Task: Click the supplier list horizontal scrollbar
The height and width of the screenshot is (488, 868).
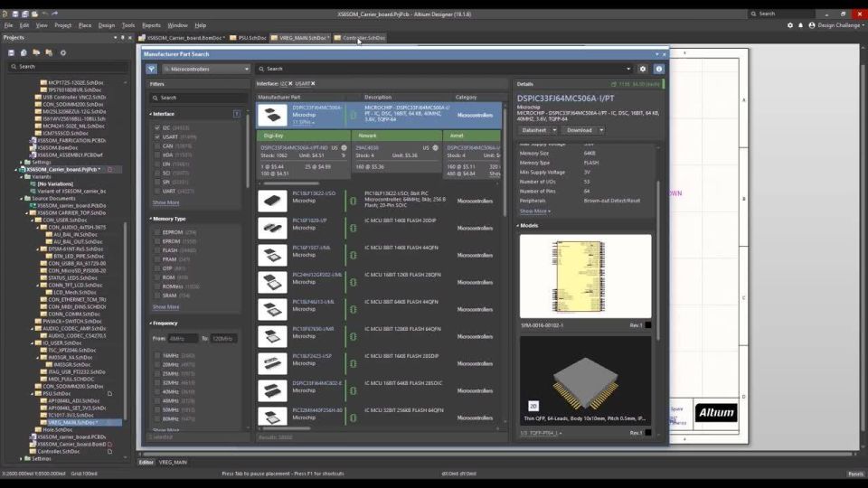Action: 291,183
